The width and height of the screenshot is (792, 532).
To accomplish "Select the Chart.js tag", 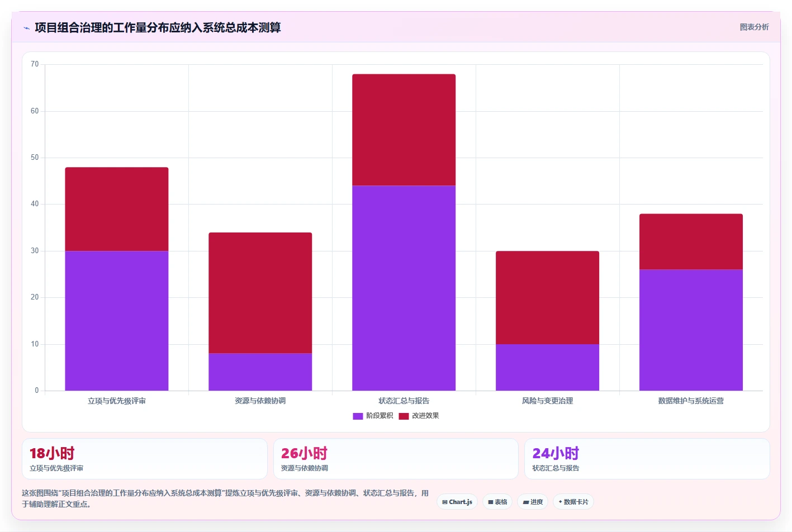I will tap(457, 502).
